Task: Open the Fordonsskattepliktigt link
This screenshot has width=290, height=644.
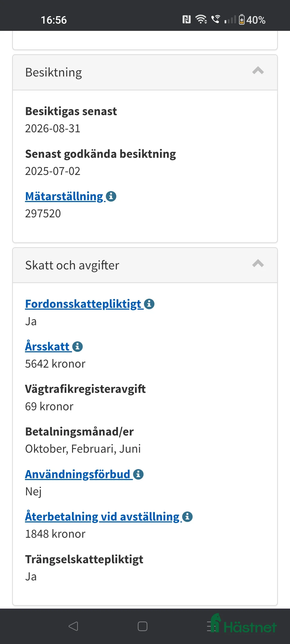Action: 82,304
